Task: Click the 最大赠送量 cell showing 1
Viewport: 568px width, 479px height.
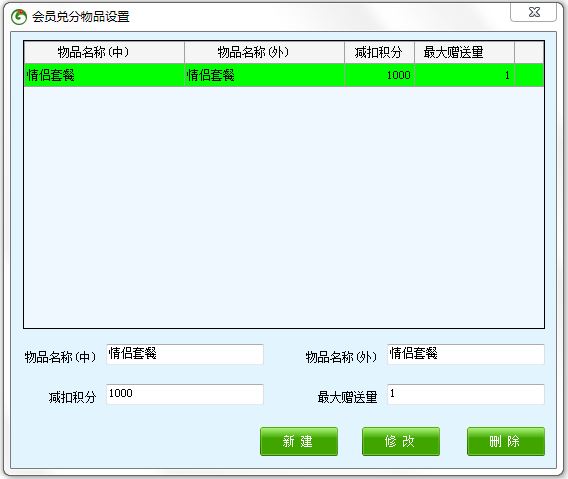Action: [x=464, y=75]
